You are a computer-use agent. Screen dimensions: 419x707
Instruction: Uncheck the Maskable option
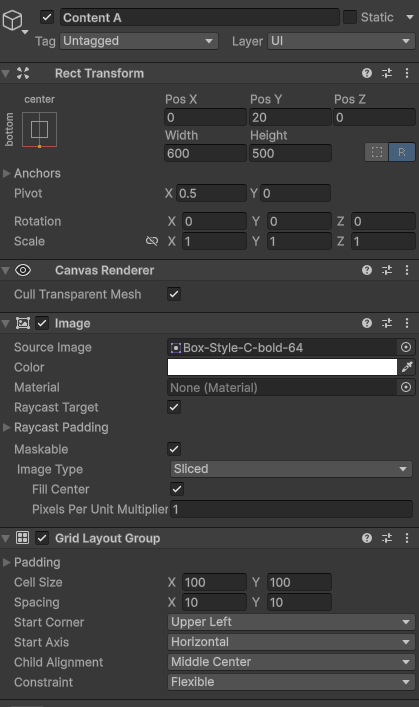(x=174, y=449)
